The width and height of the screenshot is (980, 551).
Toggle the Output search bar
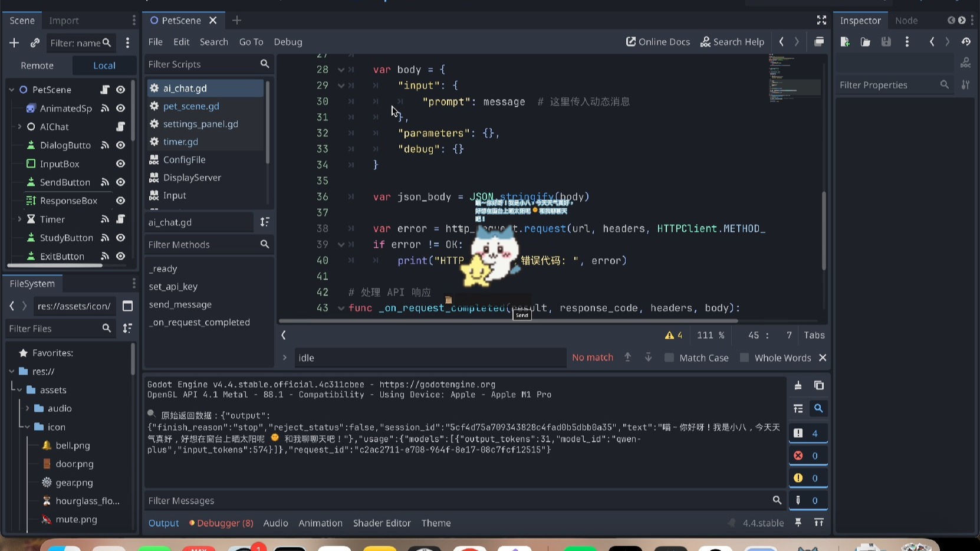tap(818, 408)
